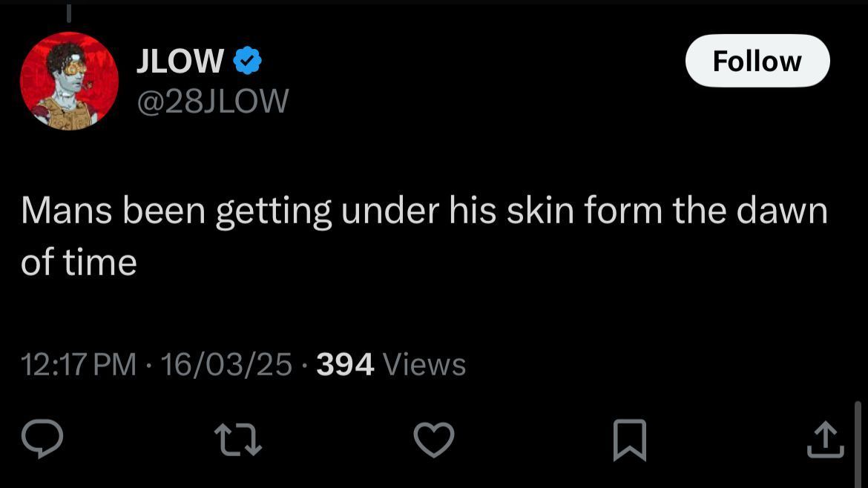Click the 394 view count number
Image resolution: width=868 pixels, height=488 pixels.
pyautogui.click(x=345, y=364)
